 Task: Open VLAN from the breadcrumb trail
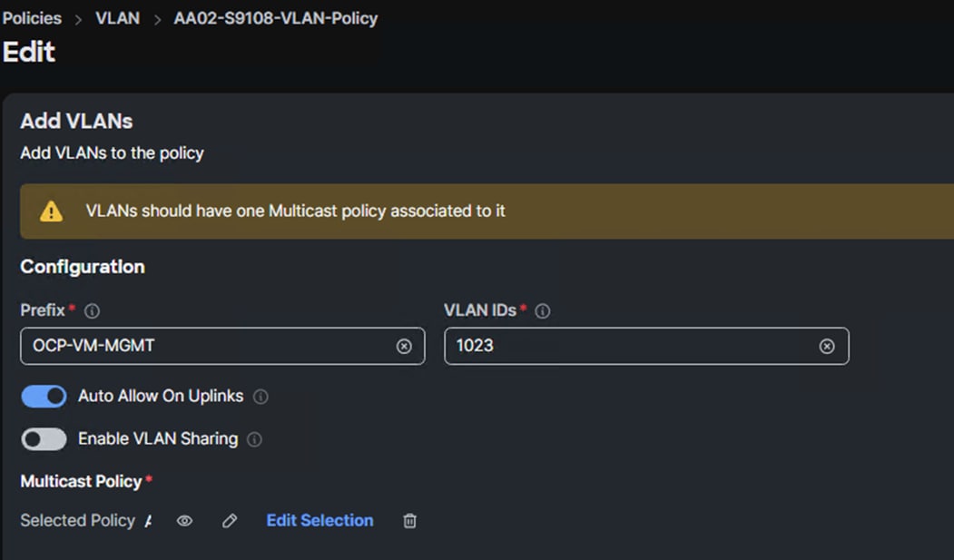[x=118, y=17]
